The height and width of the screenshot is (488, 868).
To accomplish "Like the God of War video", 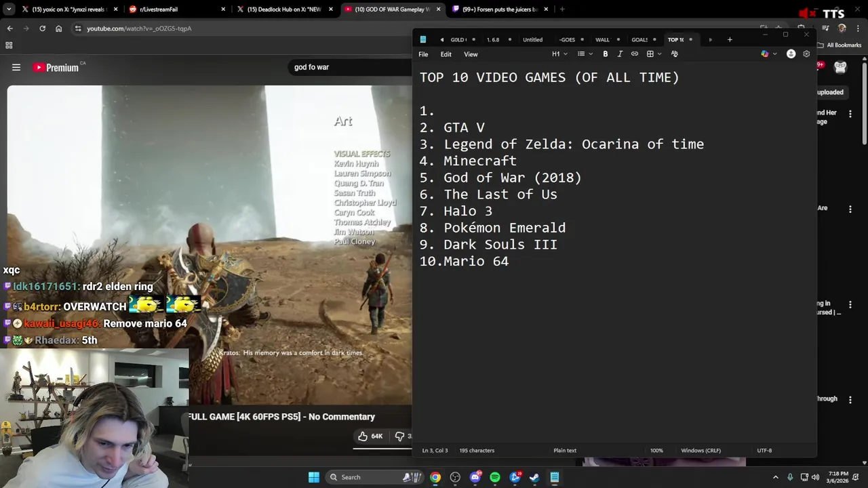I will 370,436.
